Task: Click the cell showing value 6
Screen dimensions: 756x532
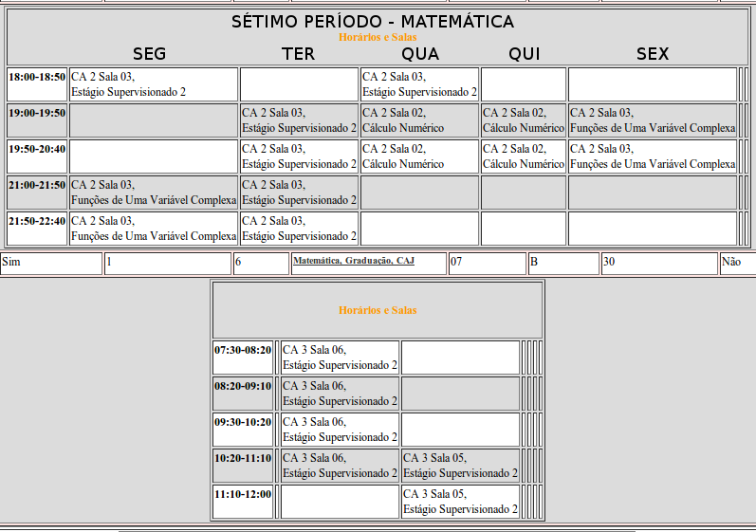Action: [x=261, y=264]
